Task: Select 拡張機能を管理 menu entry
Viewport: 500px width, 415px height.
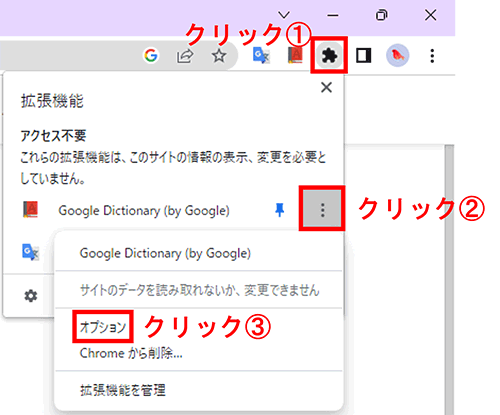Action: pos(123,390)
